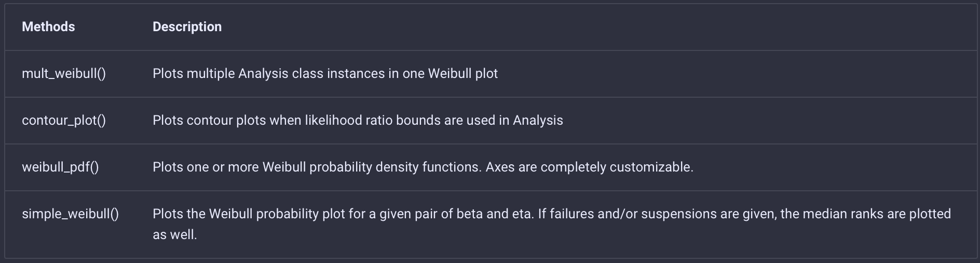
Task: Click the description starting "Plots one or more"
Action: pyautogui.click(x=423, y=167)
